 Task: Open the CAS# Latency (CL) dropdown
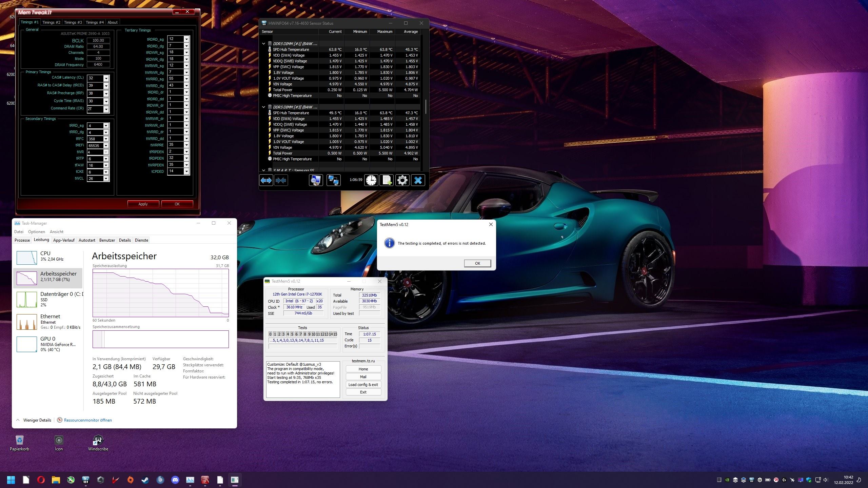(106, 78)
